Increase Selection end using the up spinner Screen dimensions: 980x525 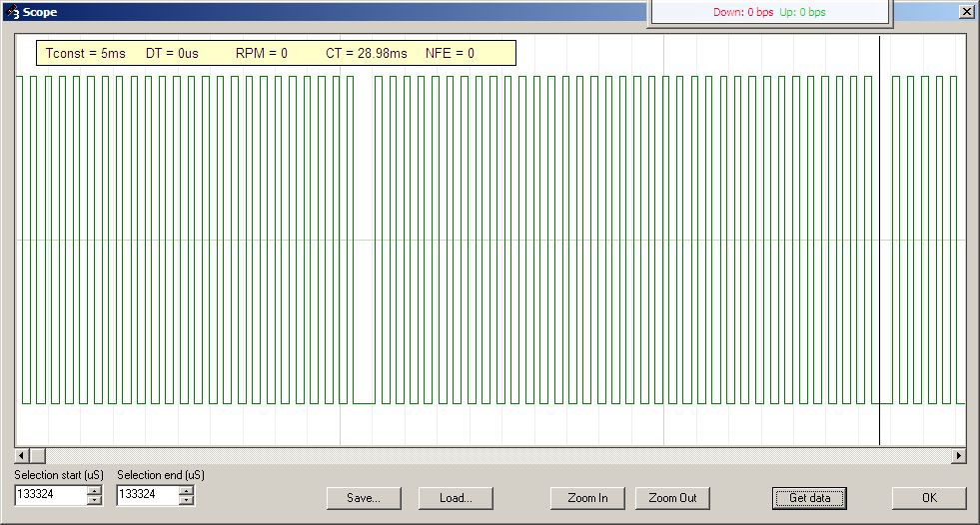(x=186, y=490)
